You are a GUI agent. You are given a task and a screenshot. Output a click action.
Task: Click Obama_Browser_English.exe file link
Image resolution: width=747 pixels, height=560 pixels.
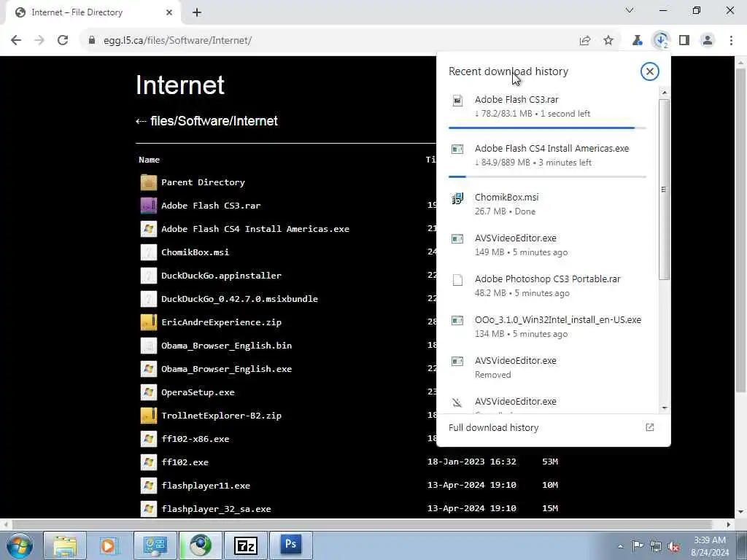[x=226, y=369]
